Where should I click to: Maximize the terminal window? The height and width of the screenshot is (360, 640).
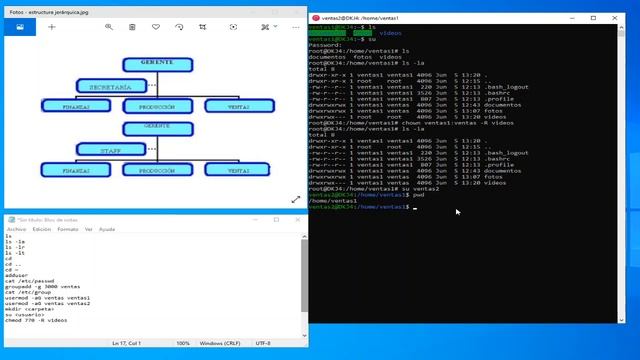click(593, 18)
